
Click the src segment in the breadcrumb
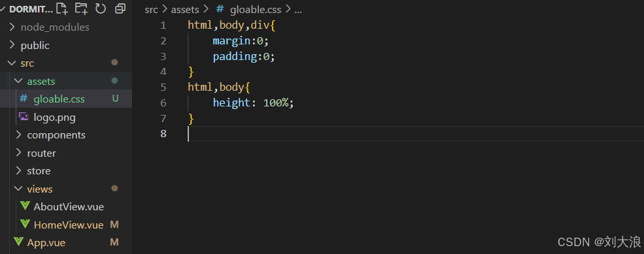click(151, 10)
